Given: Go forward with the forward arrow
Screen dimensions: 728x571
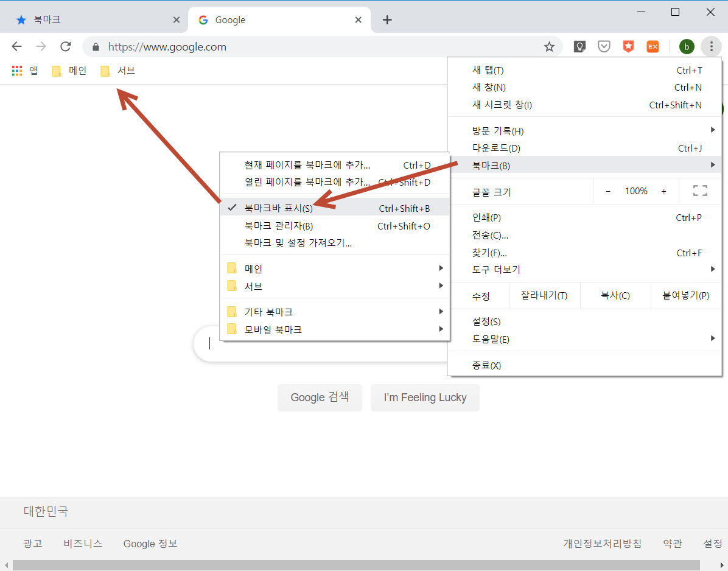Looking at the screenshot, I should point(41,46).
